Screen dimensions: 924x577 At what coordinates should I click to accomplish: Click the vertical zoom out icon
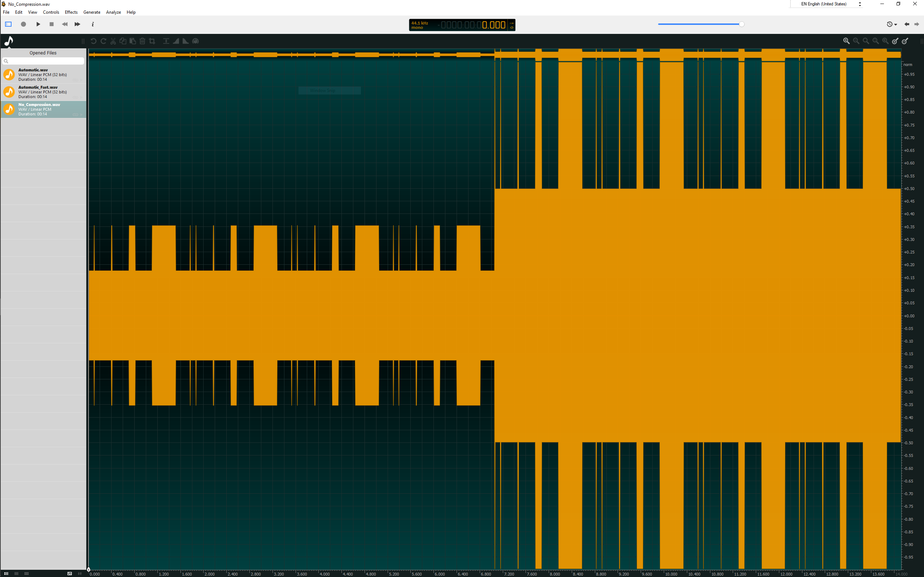(x=905, y=41)
